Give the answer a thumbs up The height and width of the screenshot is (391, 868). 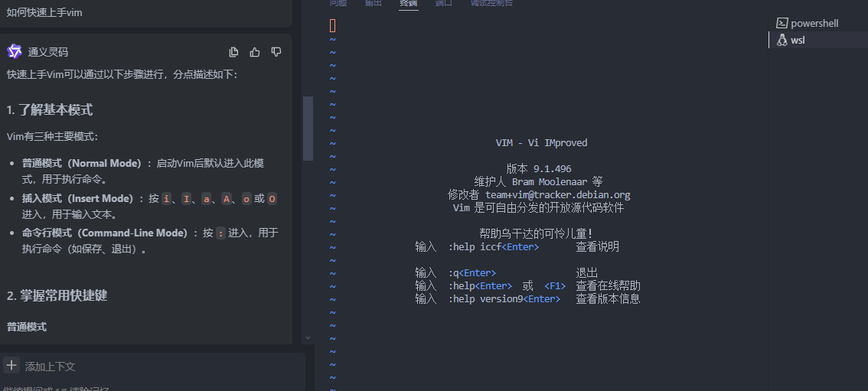pos(255,52)
